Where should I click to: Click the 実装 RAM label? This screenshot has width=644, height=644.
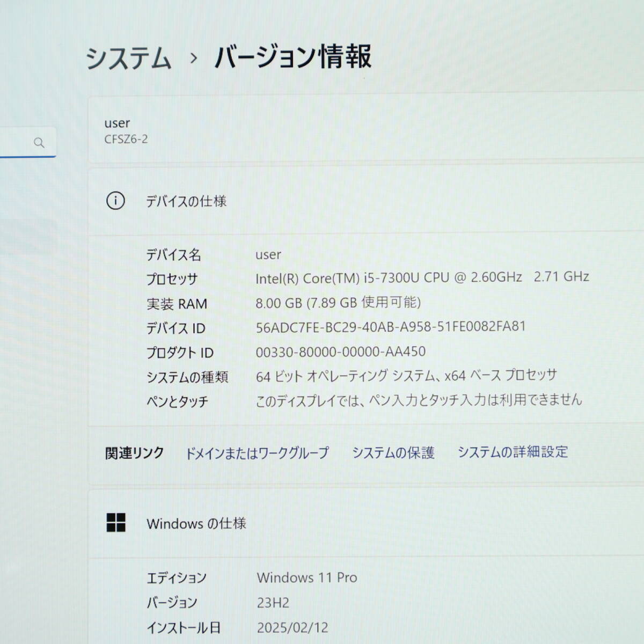coord(177,304)
